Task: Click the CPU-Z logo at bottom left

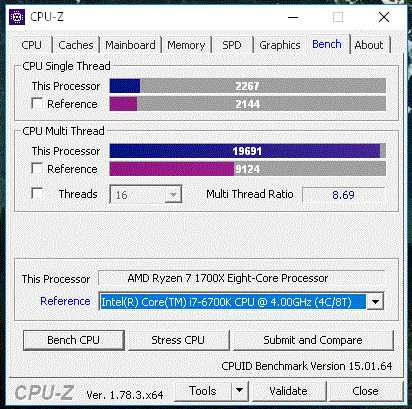Action: (x=44, y=392)
